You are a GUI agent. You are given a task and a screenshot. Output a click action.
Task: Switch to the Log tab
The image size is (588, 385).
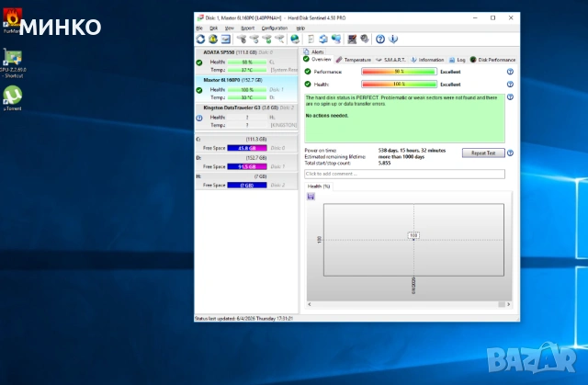coord(458,60)
